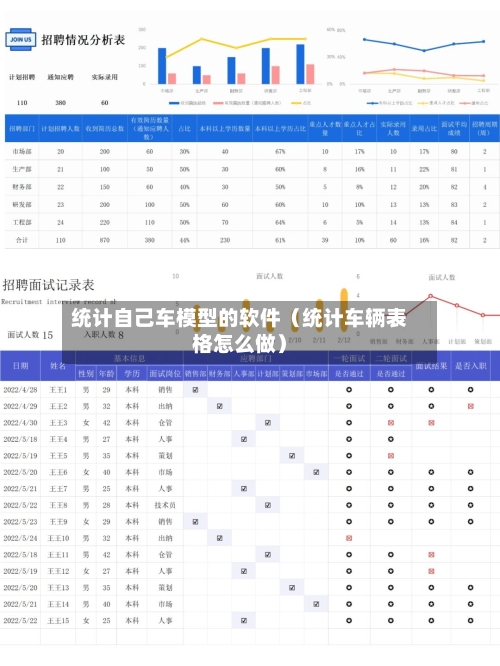500x666 pixels.
Task: Open the overlaid 统计自己车模型的软件 title
Action: click(239, 330)
